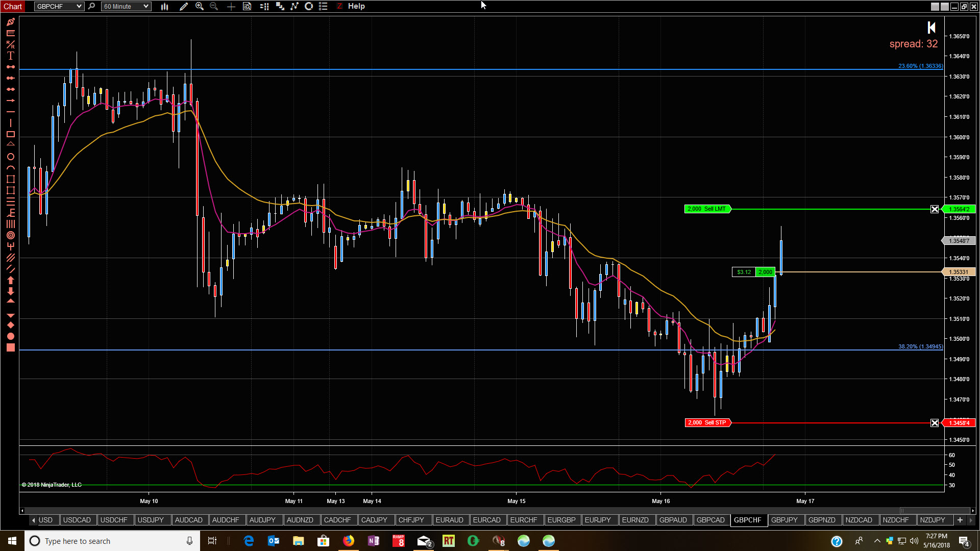
Task: Select the Text drawing tool
Action: coord(10,56)
